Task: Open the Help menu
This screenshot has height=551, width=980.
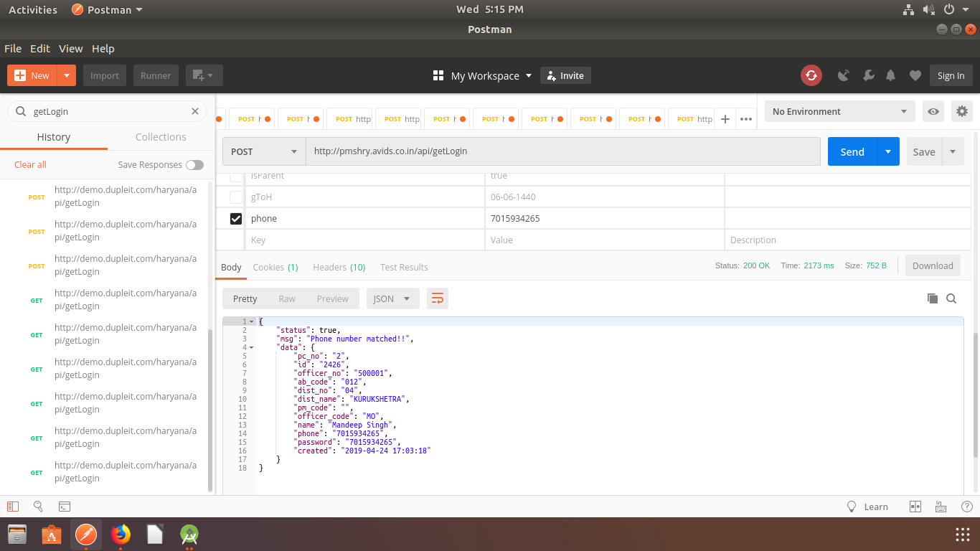Action: tap(103, 49)
